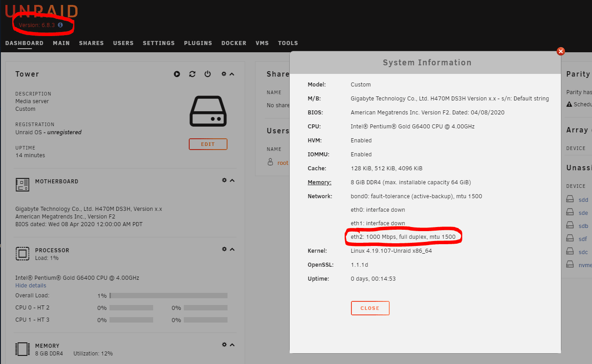Click the sdd disk icon

570,200
